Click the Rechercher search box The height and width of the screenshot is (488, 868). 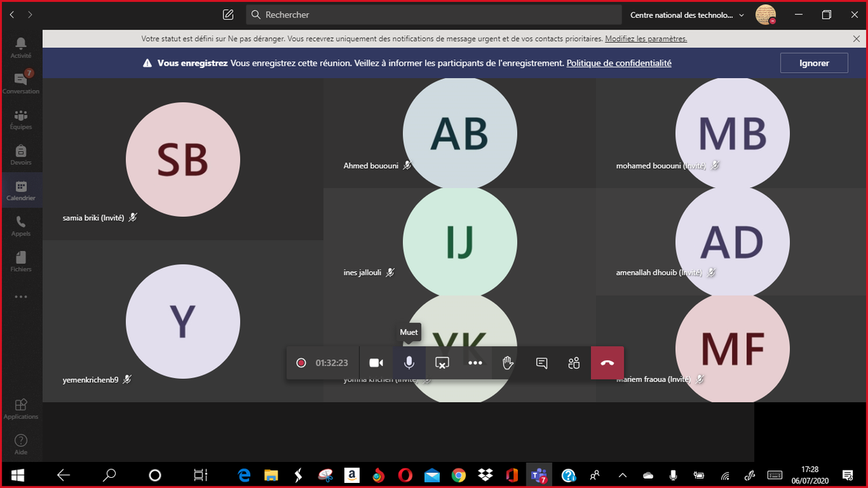pos(434,14)
